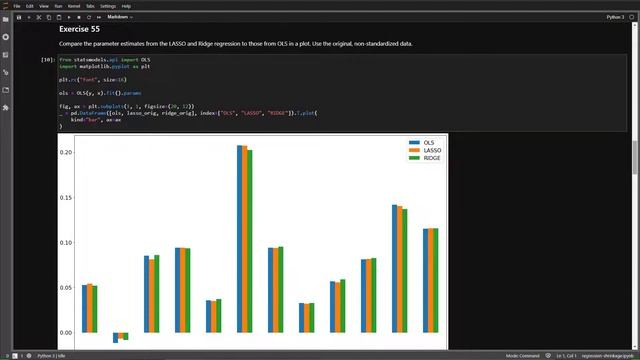Click the kernel status circle indicator
The image size is (640, 360).
[x=631, y=17]
